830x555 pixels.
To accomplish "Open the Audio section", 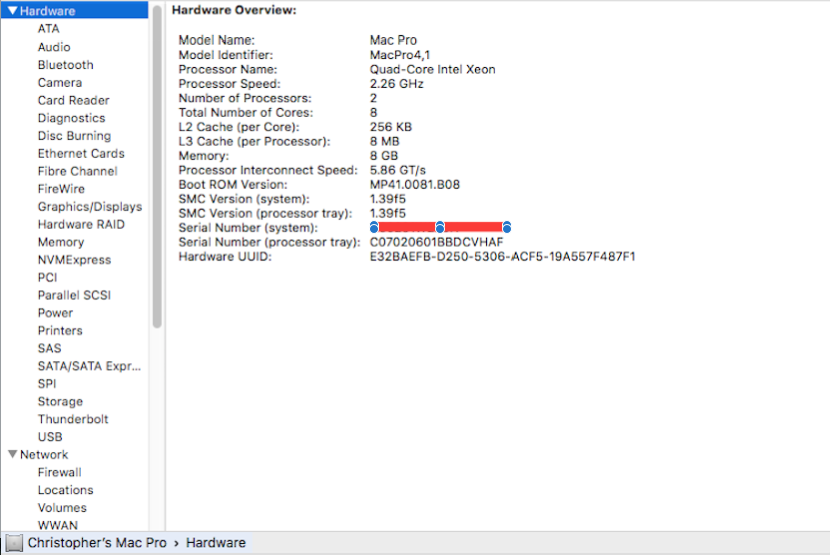I will click(54, 47).
